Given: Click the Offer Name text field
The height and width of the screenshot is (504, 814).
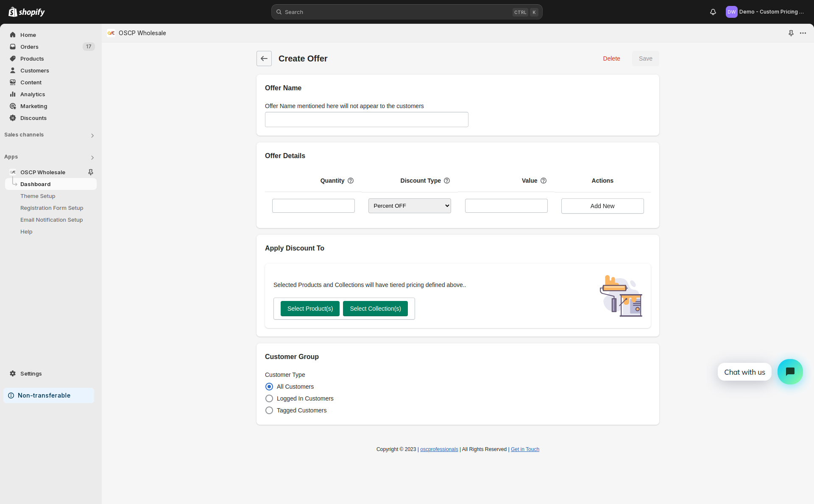Looking at the screenshot, I should (x=366, y=120).
